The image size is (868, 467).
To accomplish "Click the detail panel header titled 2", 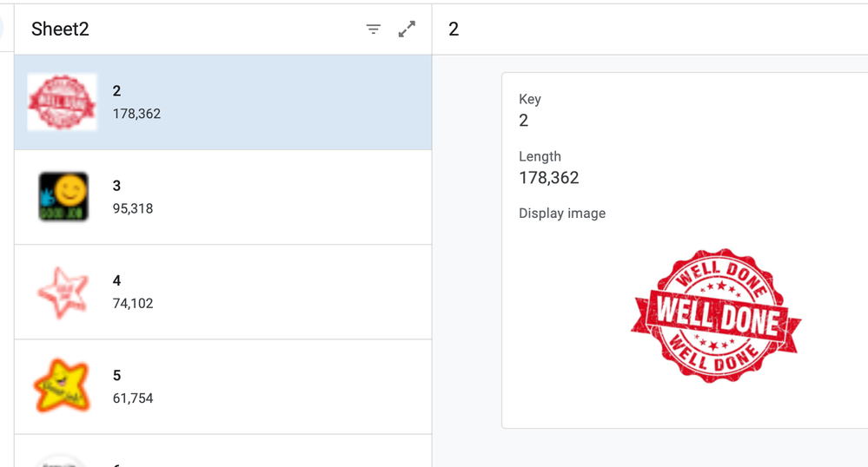I will click(454, 30).
